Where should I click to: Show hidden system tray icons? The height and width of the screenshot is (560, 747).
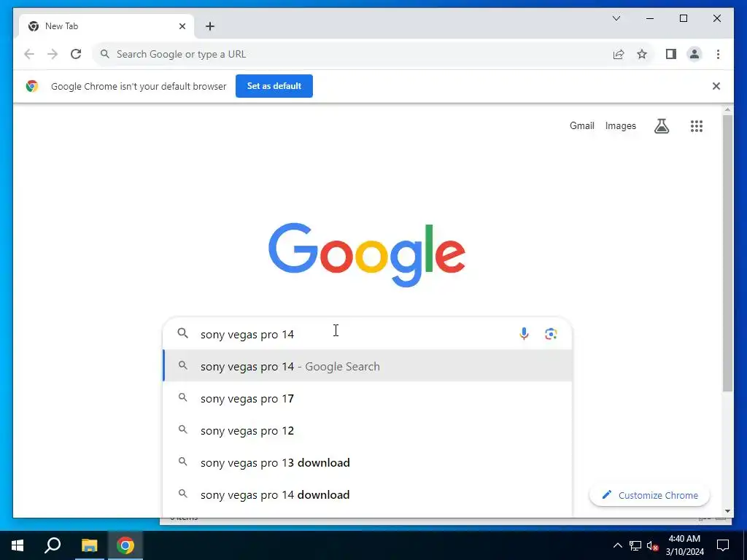click(617, 545)
